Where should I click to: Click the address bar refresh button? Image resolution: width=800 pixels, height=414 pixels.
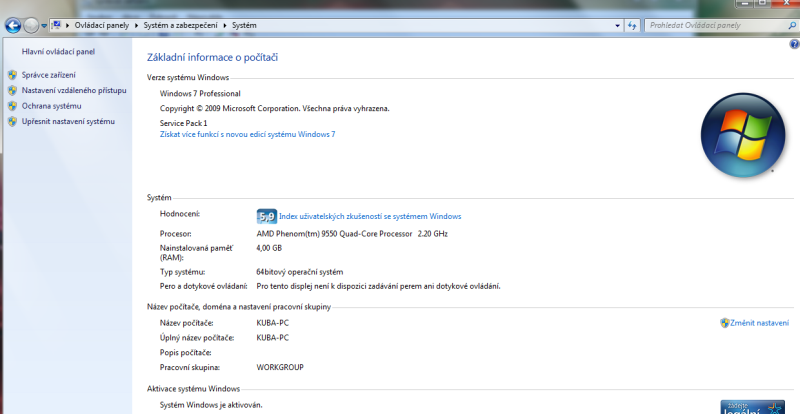[x=633, y=26]
